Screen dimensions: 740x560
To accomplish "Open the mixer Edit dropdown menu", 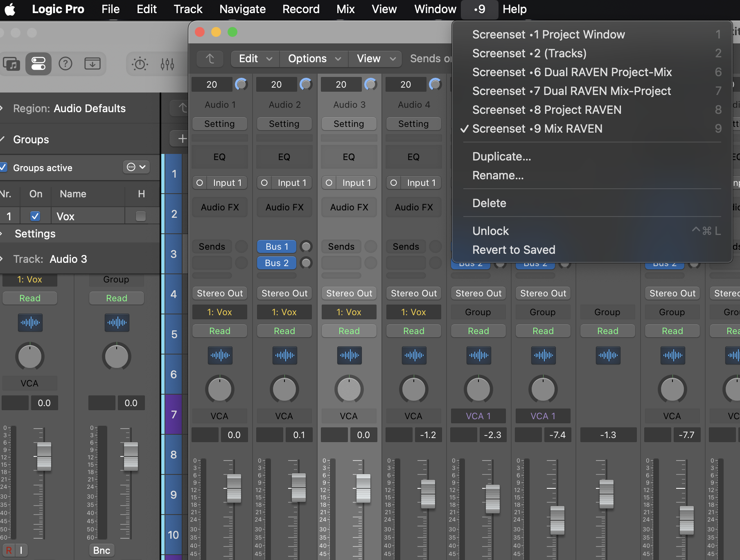I will point(255,59).
